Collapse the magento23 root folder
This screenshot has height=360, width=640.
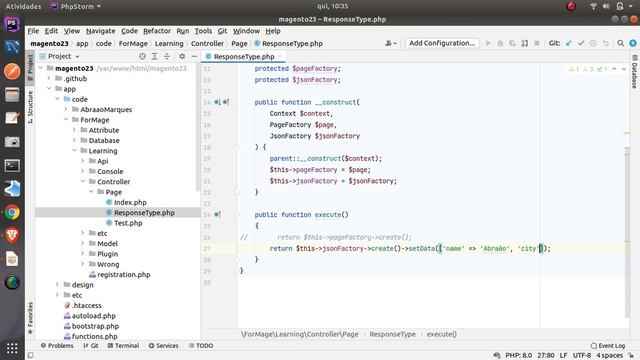(41, 68)
